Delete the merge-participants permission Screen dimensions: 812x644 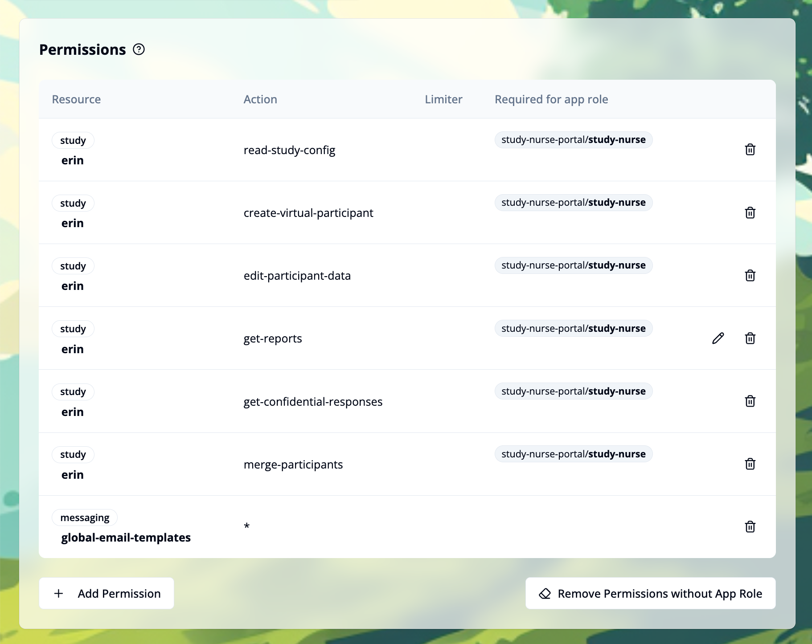coord(750,464)
